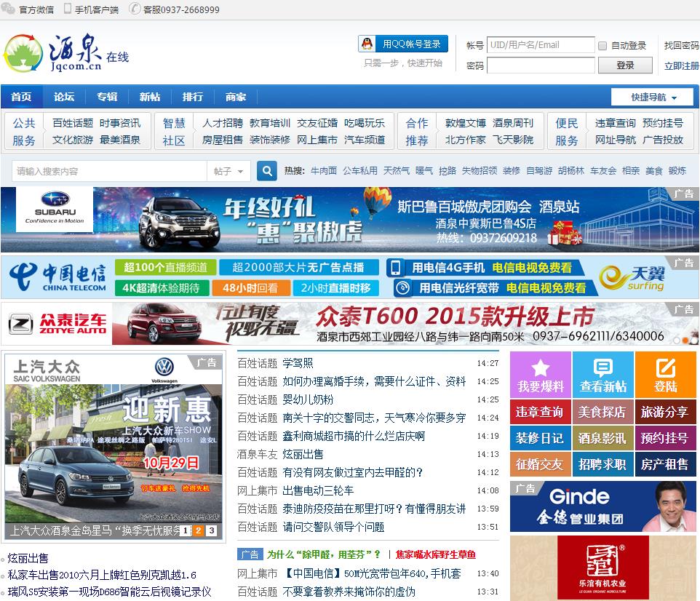
Task: Click the 预约挂号 purple tile
Action: tap(666, 438)
